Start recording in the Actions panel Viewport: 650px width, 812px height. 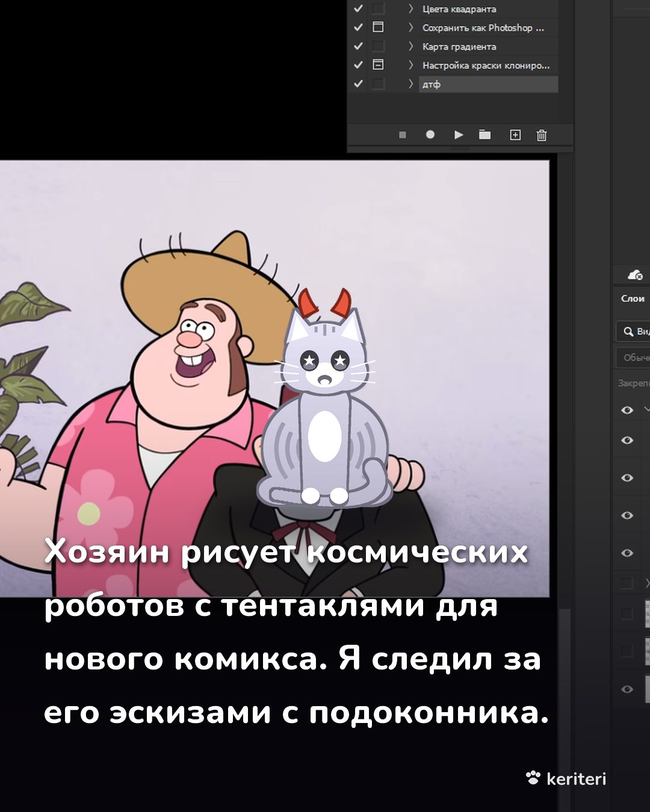point(430,135)
